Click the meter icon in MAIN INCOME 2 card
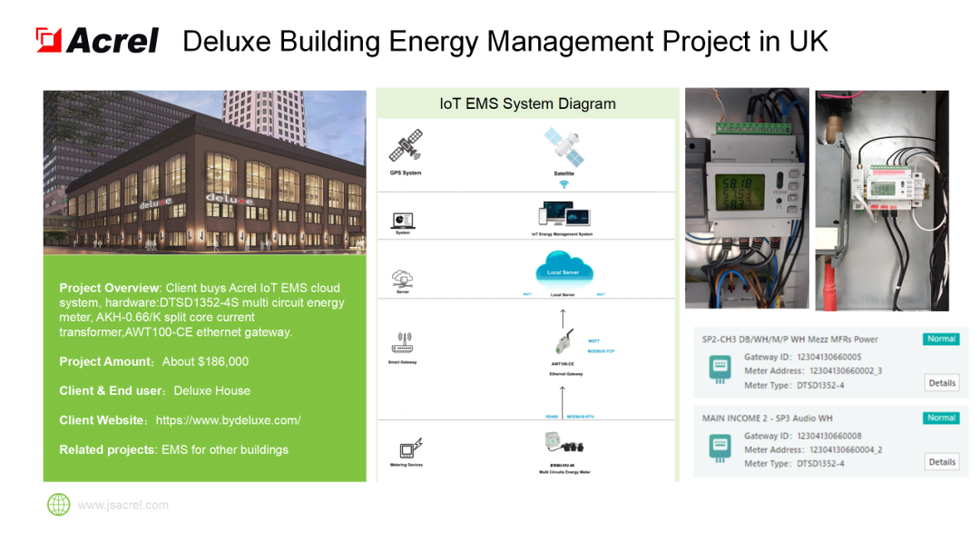 click(720, 448)
